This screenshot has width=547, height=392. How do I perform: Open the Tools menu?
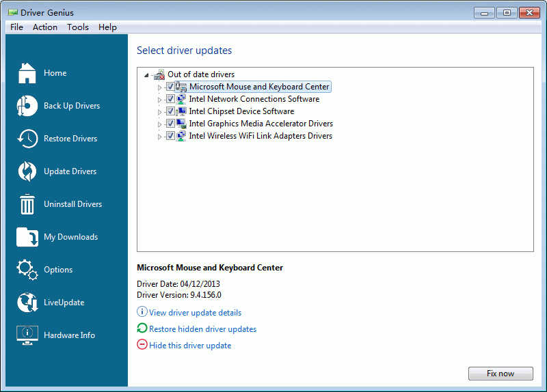78,27
